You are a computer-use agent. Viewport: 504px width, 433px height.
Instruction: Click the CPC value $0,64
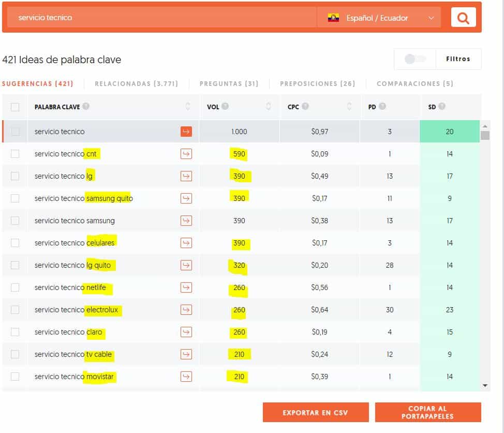(x=319, y=310)
